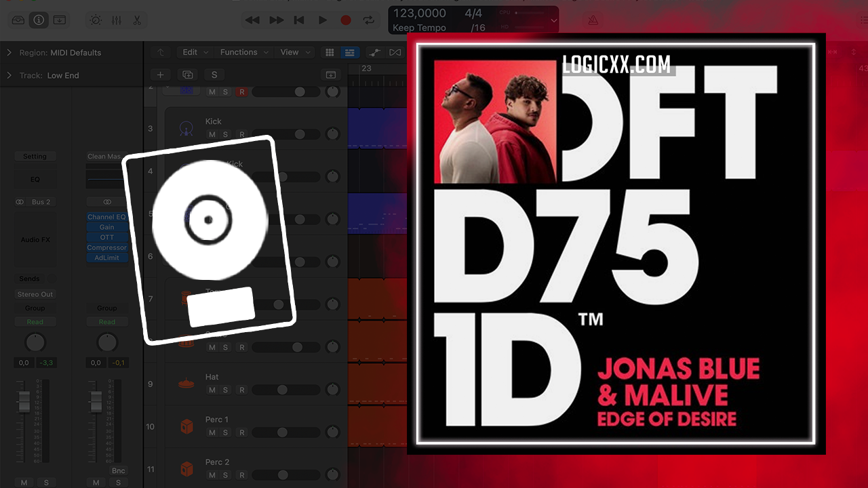Record-enable the Perc 2 track
The height and width of the screenshot is (488, 868).
[241, 475]
